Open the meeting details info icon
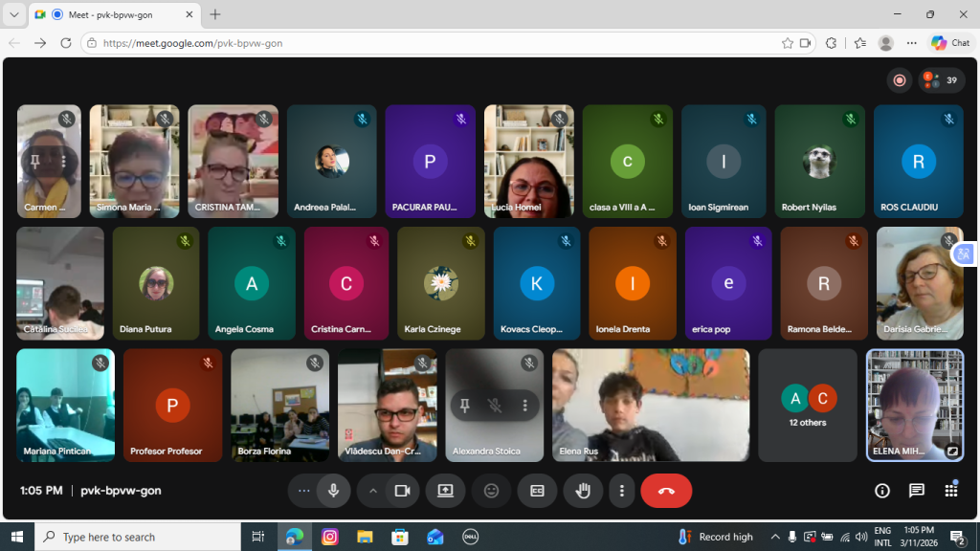Image resolution: width=980 pixels, height=551 pixels. pyautogui.click(x=882, y=491)
